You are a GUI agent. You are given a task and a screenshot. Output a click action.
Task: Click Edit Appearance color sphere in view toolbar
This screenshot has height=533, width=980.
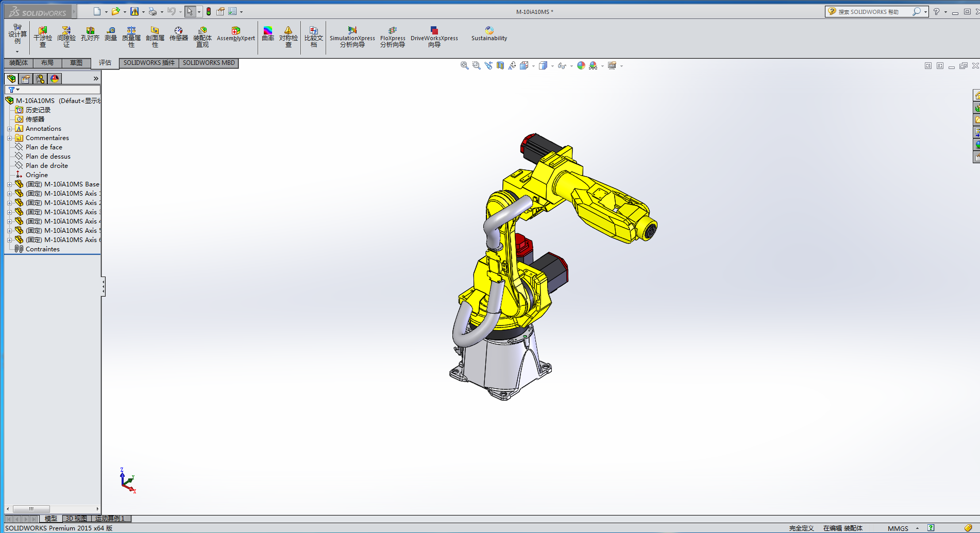point(581,65)
